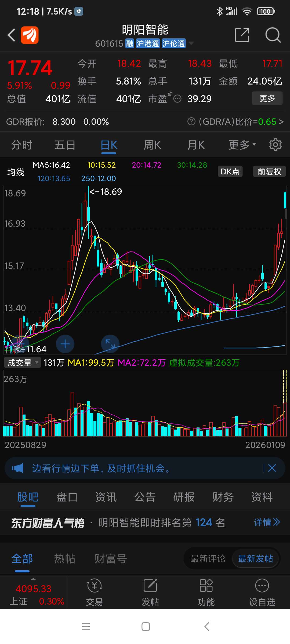Close the trading tip banner
The image size is (290, 644).
click(x=272, y=468)
